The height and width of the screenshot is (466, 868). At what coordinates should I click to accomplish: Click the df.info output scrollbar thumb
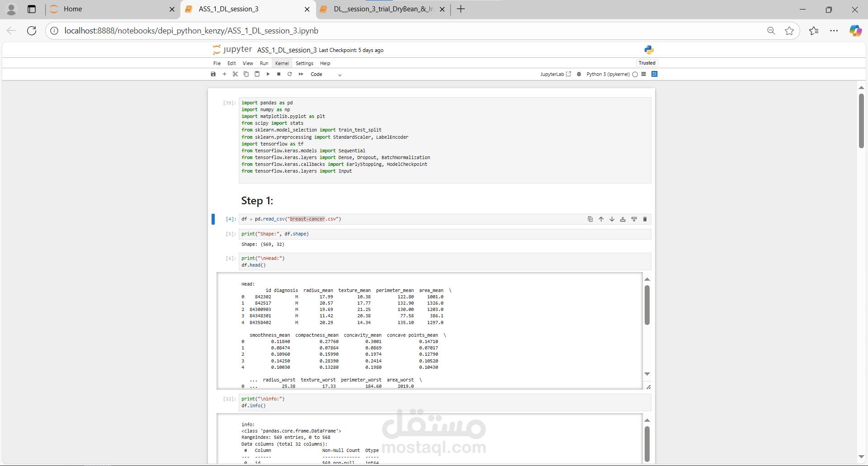[647, 444]
